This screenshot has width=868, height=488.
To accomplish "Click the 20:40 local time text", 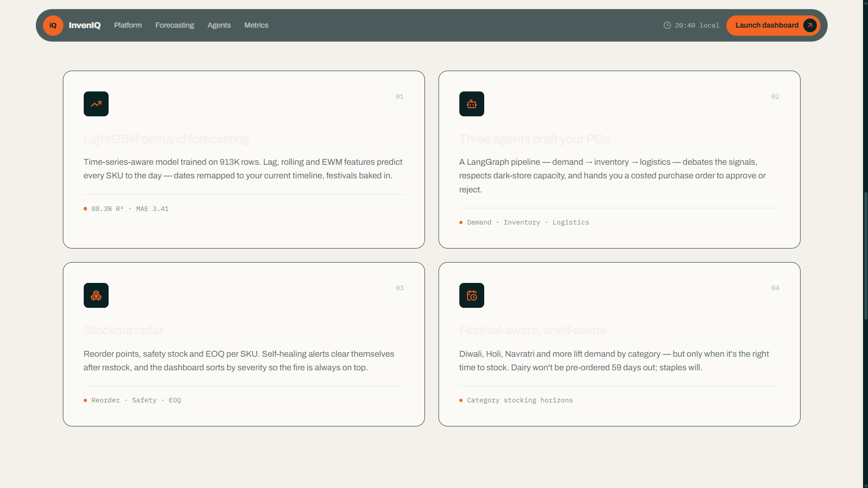I will [697, 25].
